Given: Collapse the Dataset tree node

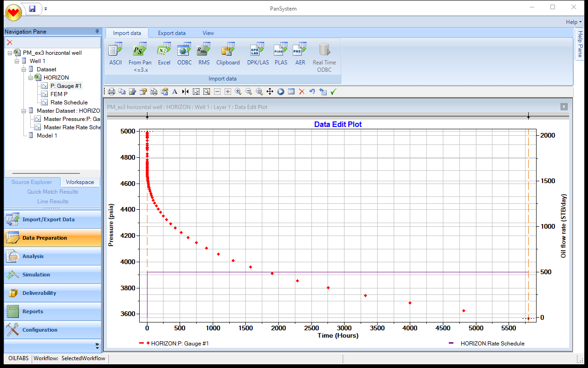Looking at the screenshot, I should (x=24, y=69).
